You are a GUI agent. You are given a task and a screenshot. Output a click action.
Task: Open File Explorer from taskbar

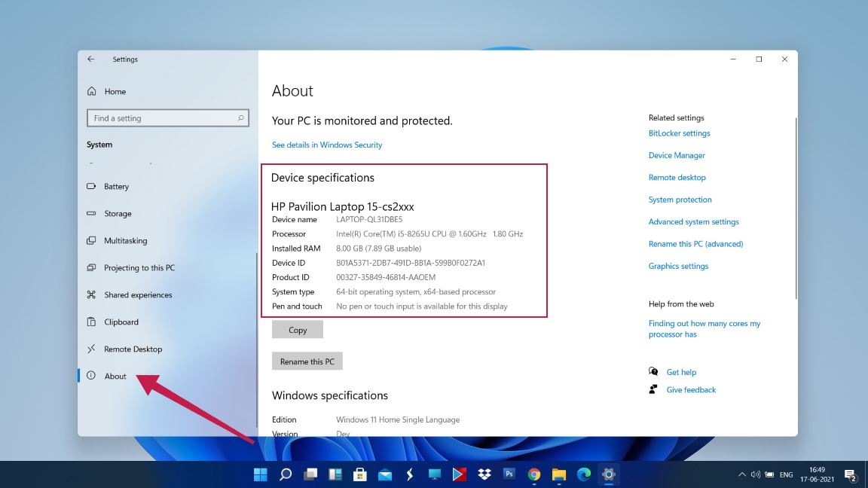[x=559, y=474]
